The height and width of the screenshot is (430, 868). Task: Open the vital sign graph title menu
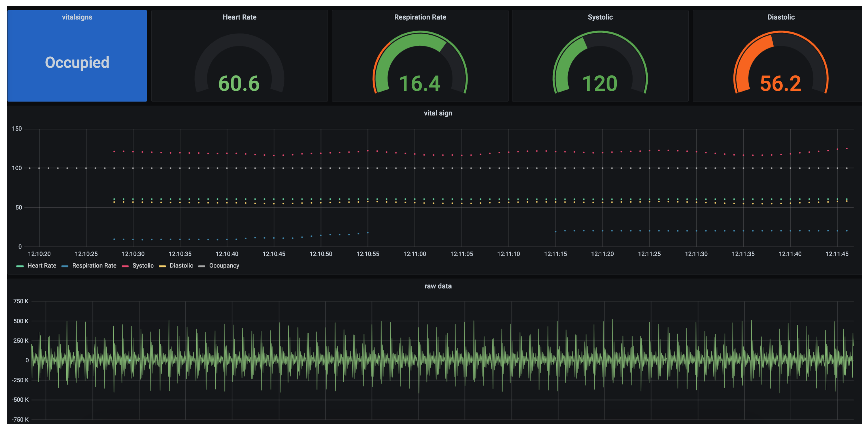click(438, 113)
